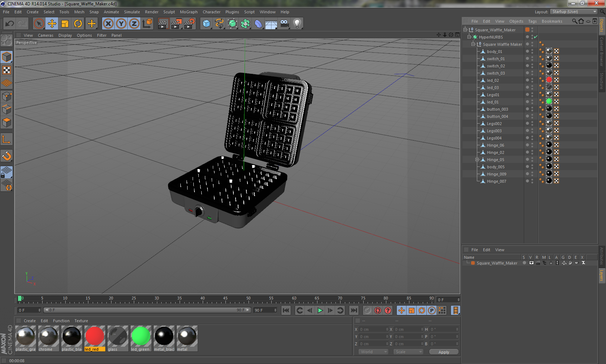This screenshot has height=364, width=606.
Task: Open the Objects manager Tags menu
Action: (x=532, y=21)
